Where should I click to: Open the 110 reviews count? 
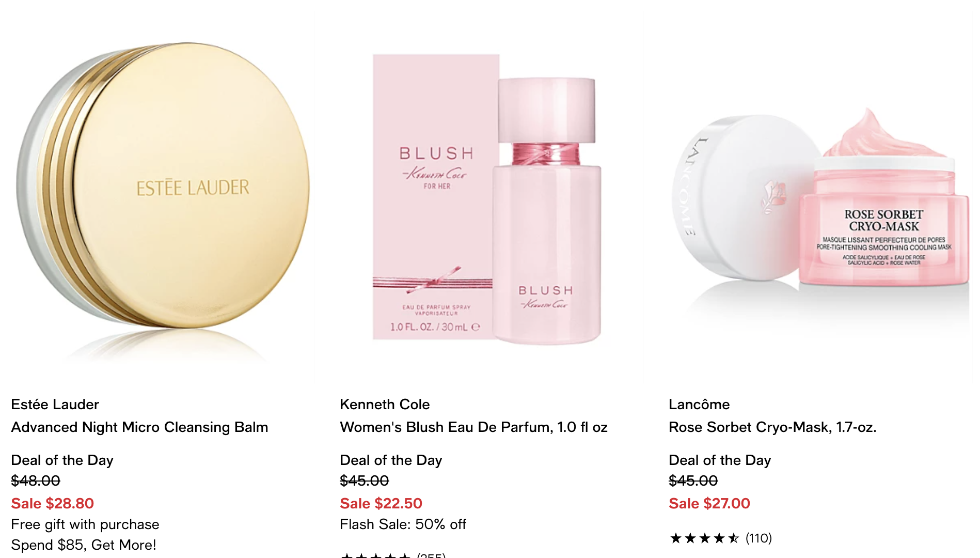point(758,538)
